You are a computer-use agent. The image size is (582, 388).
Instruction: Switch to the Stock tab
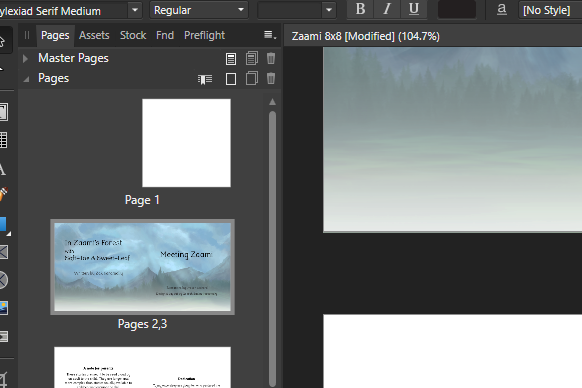tap(133, 35)
